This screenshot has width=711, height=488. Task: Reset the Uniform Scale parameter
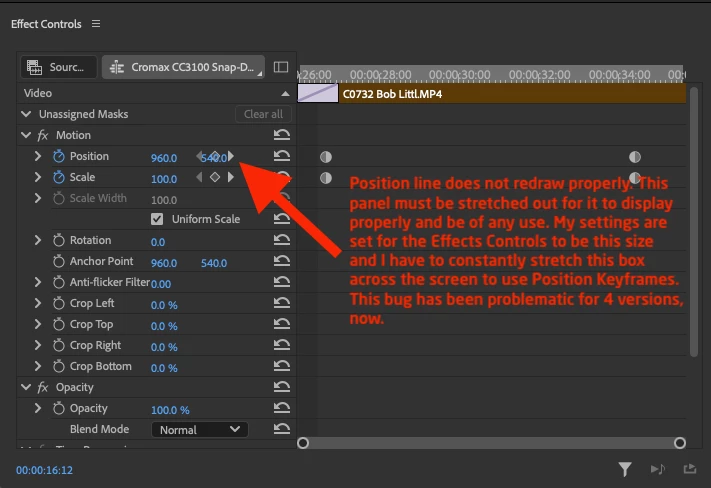click(x=282, y=219)
